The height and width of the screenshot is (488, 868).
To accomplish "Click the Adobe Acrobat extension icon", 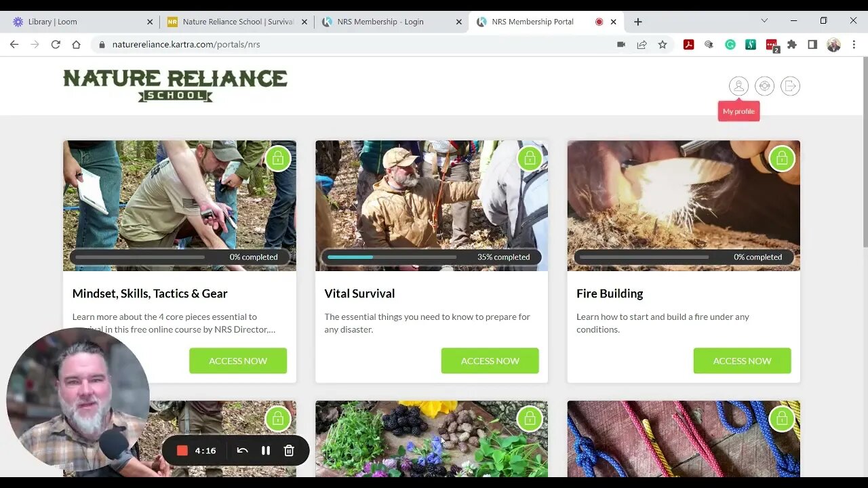I will 688,45.
